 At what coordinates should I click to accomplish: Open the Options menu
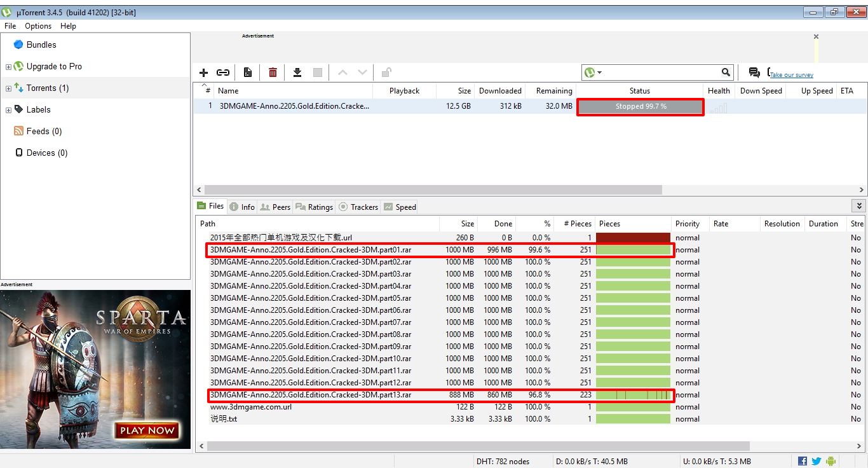tap(37, 26)
